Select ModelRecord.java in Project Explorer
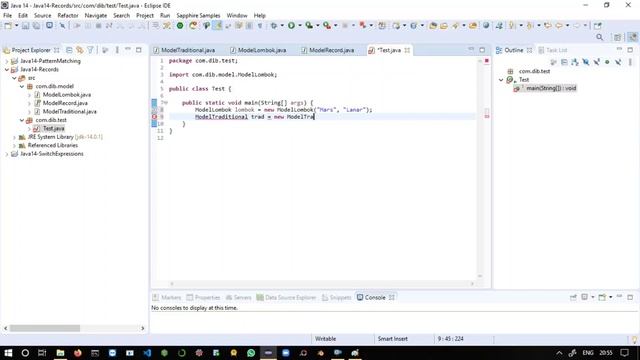Image resolution: width=640 pixels, height=360 pixels. point(65,103)
